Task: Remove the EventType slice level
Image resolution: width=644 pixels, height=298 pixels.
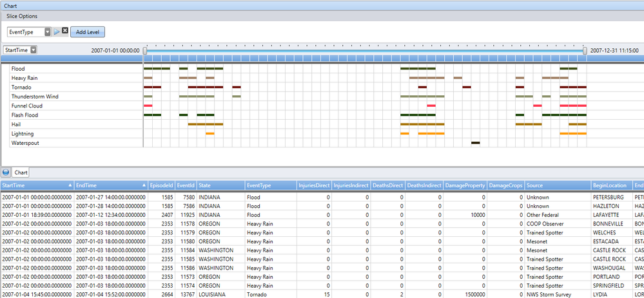Action: coord(65,30)
